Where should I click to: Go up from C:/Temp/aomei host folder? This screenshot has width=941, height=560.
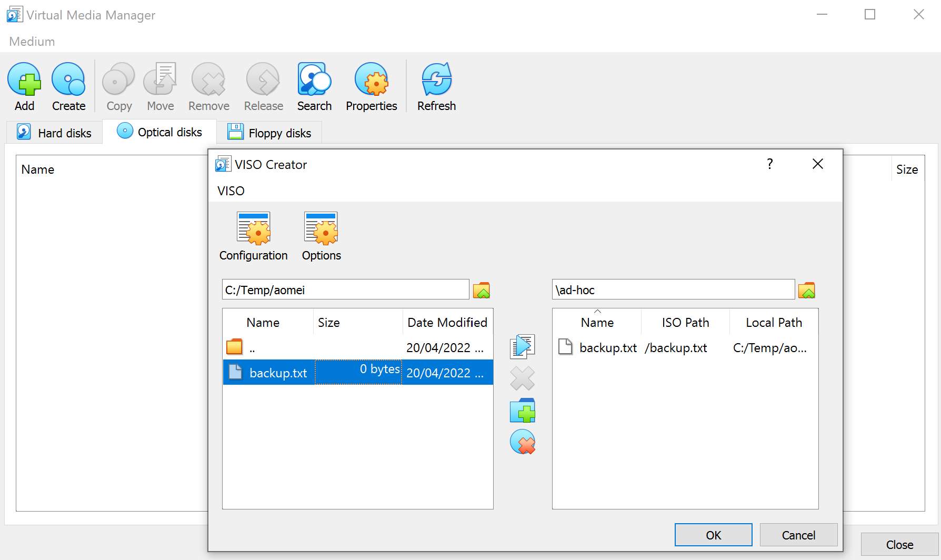pos(482,290)
